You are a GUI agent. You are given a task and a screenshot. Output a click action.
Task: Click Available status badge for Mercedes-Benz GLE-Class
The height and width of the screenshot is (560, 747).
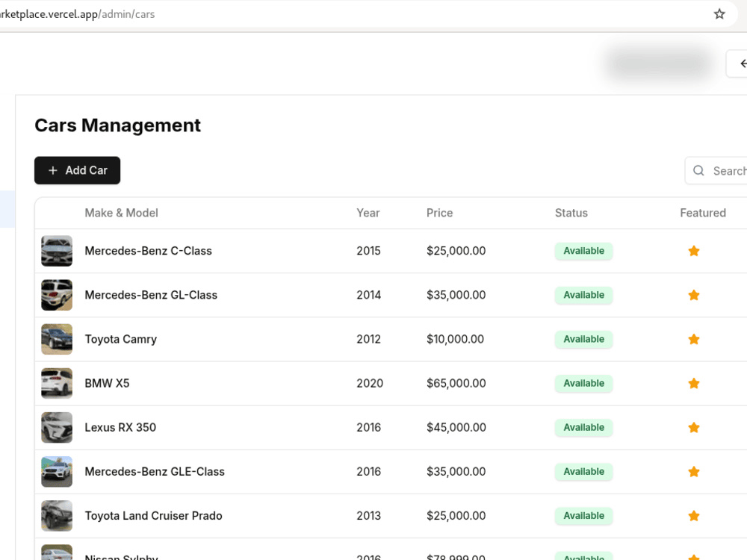point(583,471)
